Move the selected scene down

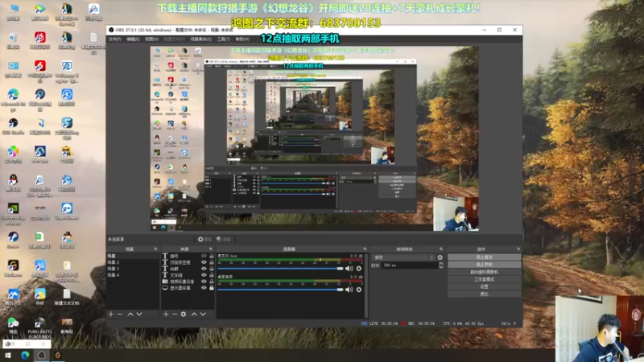tap(139, 314)
